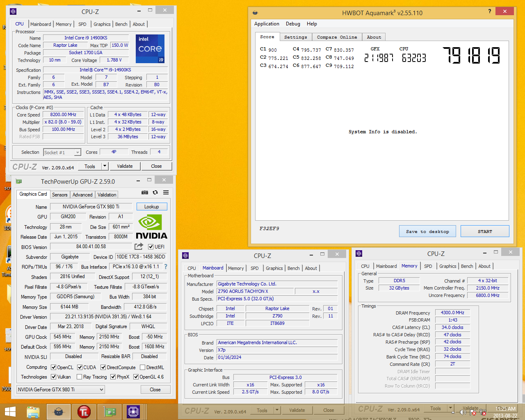The image size is (525, 420).
Task: Open the Settings tab in Aquamark
Action: click(x=295, y=37)
